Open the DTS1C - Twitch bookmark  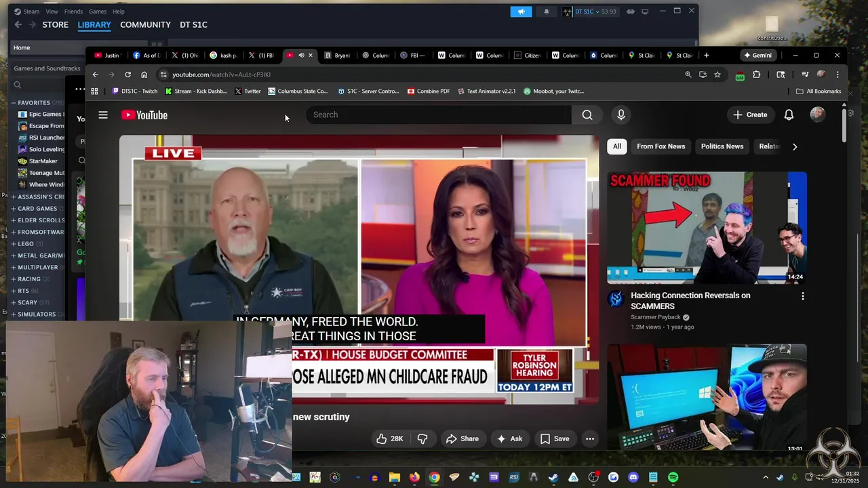tap(135, 91)
